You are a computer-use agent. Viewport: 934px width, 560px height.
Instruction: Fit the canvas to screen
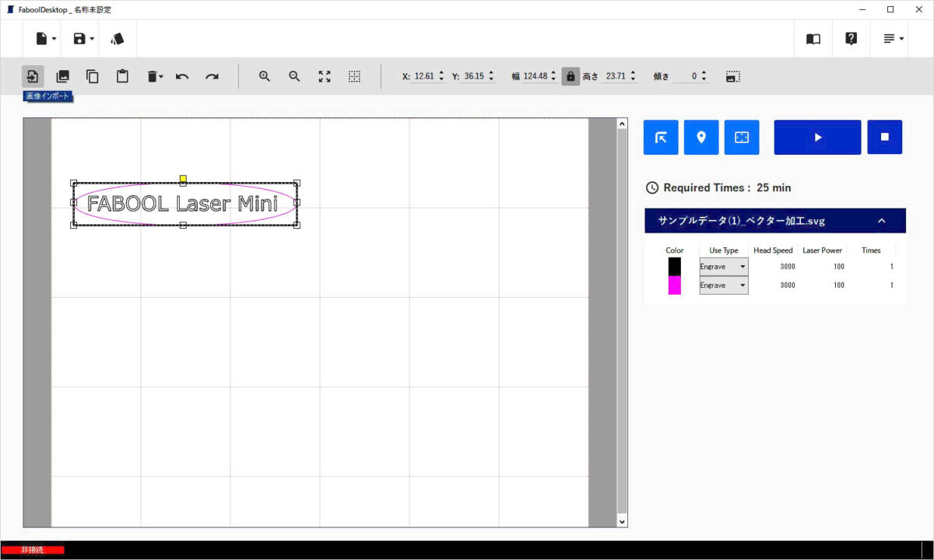[x=325, y=76]
